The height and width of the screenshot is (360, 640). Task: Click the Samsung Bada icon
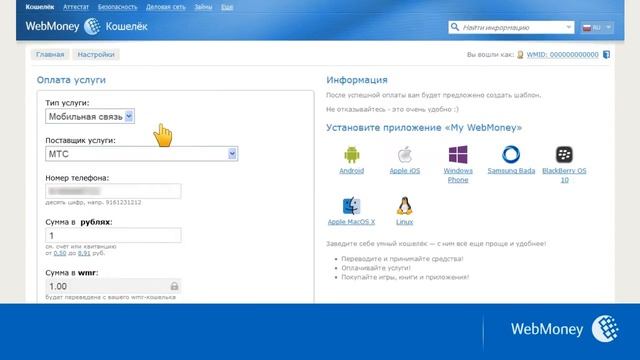point(511,155)
